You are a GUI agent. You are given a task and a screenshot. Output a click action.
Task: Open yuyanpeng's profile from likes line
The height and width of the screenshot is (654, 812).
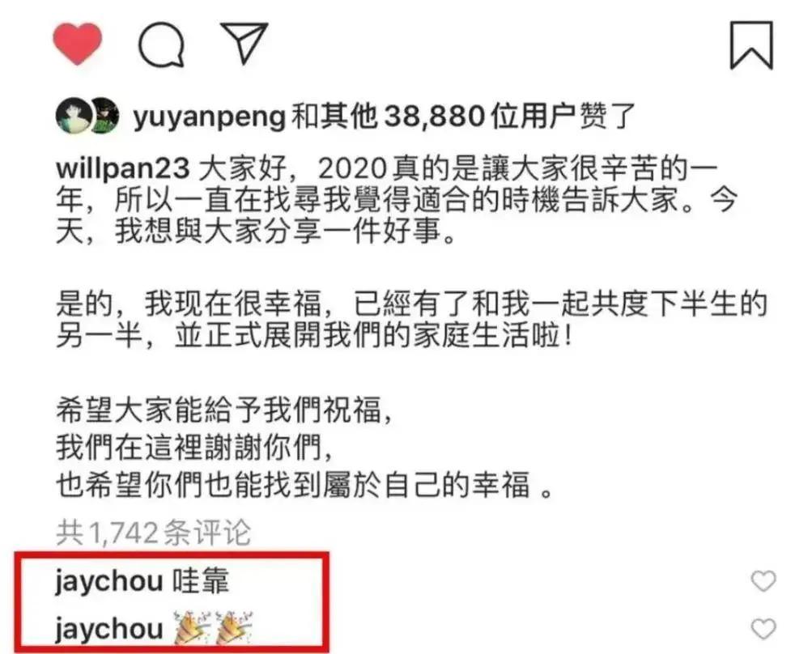209,117
